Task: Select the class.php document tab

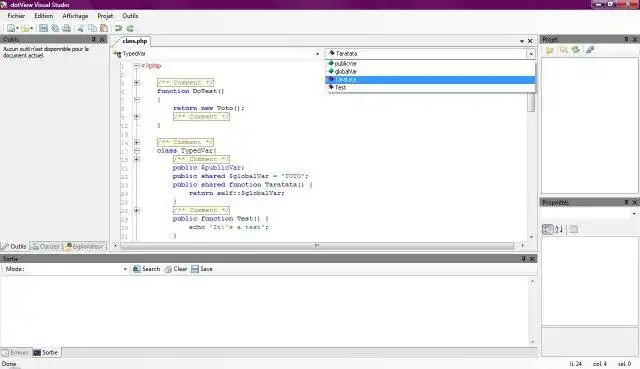Action: 134,41
